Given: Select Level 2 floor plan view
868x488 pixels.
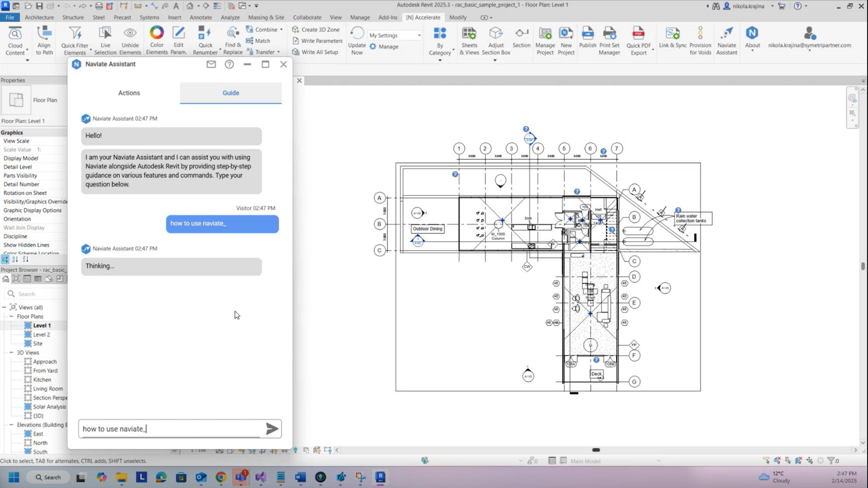Looking at the screenshot, I should [41, 335].
